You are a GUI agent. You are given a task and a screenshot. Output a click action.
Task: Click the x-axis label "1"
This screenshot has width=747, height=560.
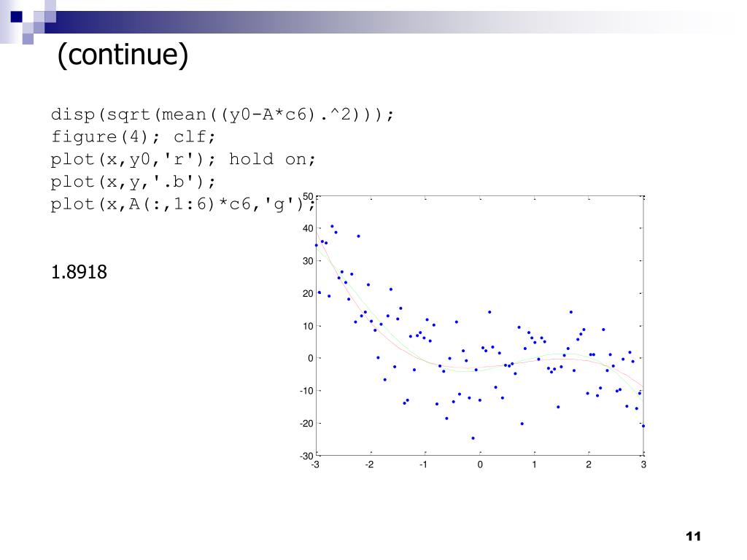point(534,464)
